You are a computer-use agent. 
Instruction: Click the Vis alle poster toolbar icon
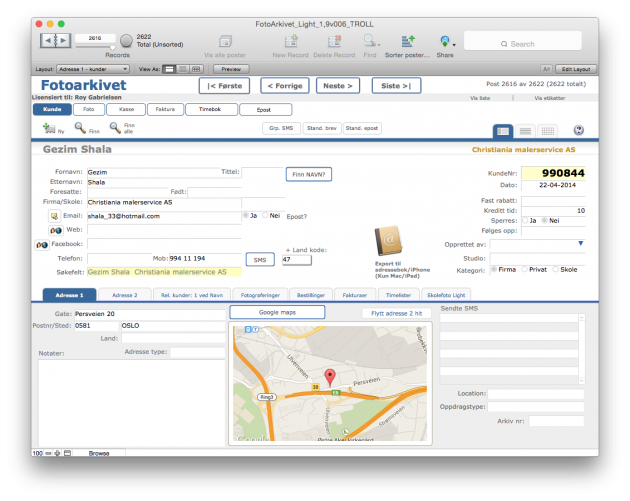click(225, 41)
